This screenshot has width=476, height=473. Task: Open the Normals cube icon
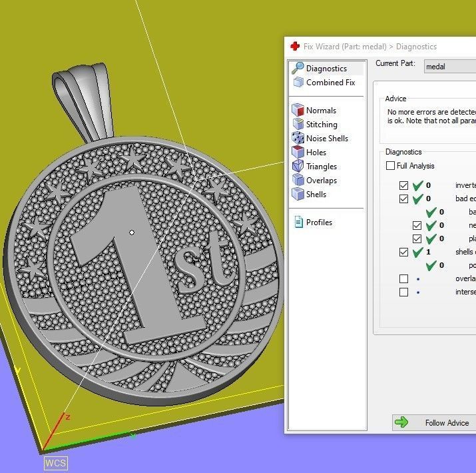[298, 110]
